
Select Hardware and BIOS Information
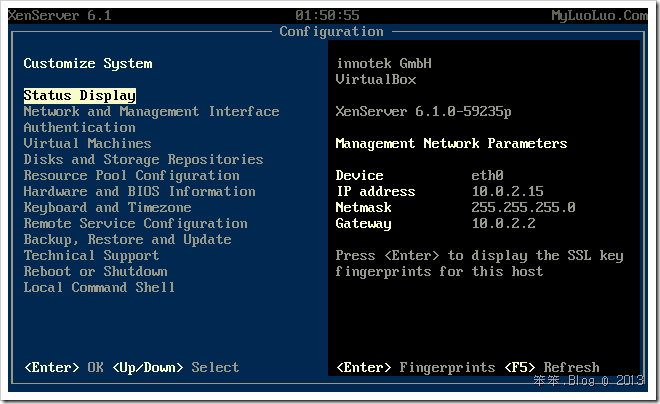139,191
